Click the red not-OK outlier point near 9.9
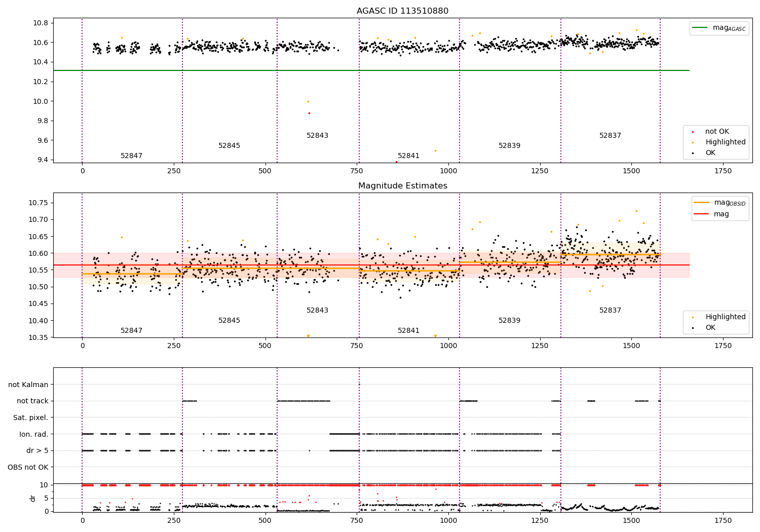Image resolution: width=760 pixels, height=532 pixels. [x=309, y=113]
